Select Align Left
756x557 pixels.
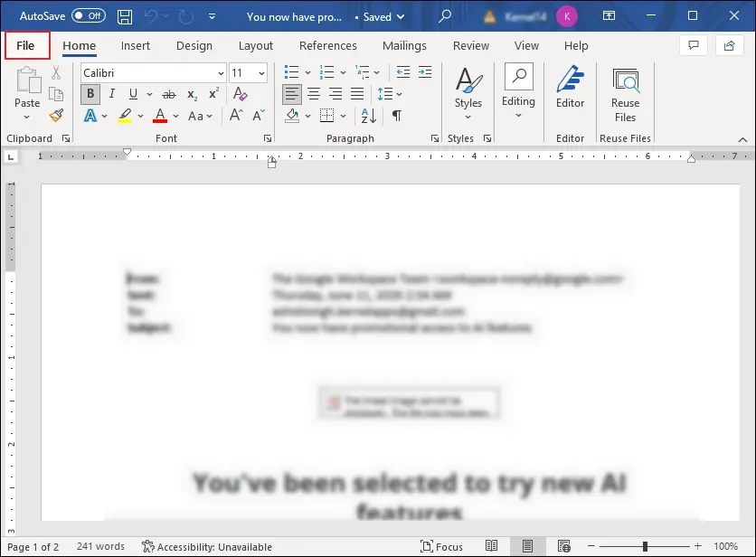point(292,93)
